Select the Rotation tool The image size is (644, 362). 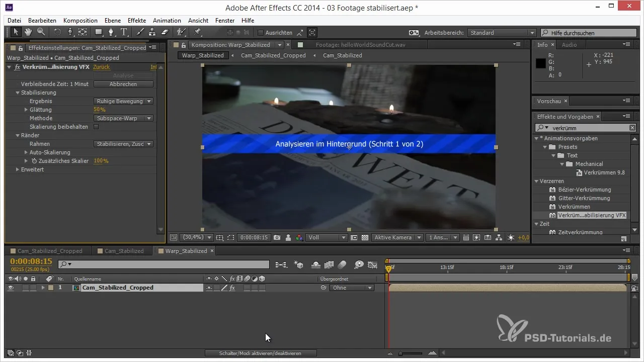[57, 32]
